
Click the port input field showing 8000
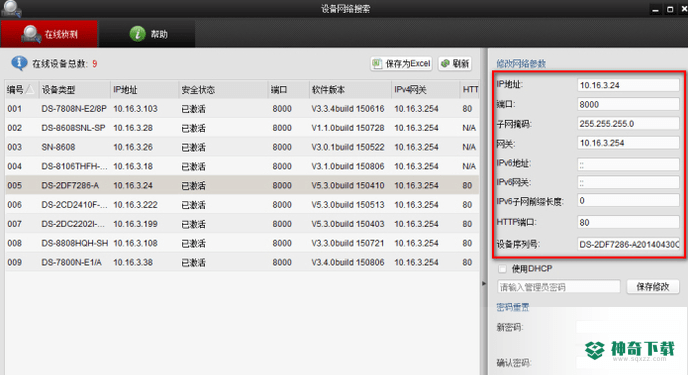628,104
